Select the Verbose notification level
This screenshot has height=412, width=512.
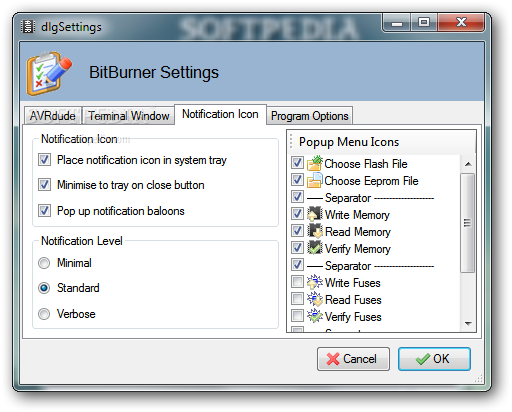tap(44, 314)
